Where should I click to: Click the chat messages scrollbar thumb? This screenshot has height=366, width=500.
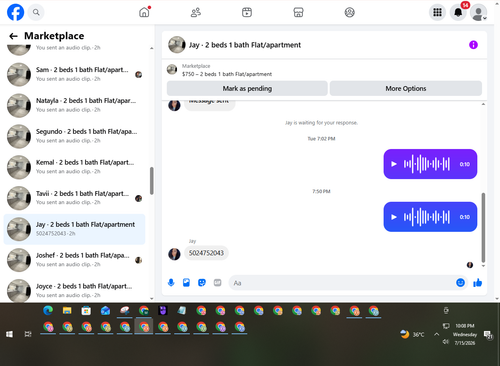click(x=483, y=228)
